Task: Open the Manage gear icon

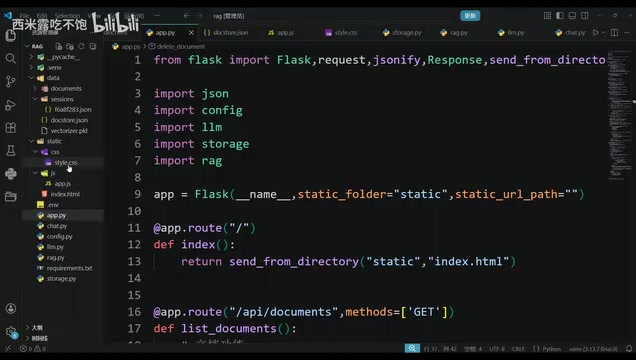Action: (11, 332)
